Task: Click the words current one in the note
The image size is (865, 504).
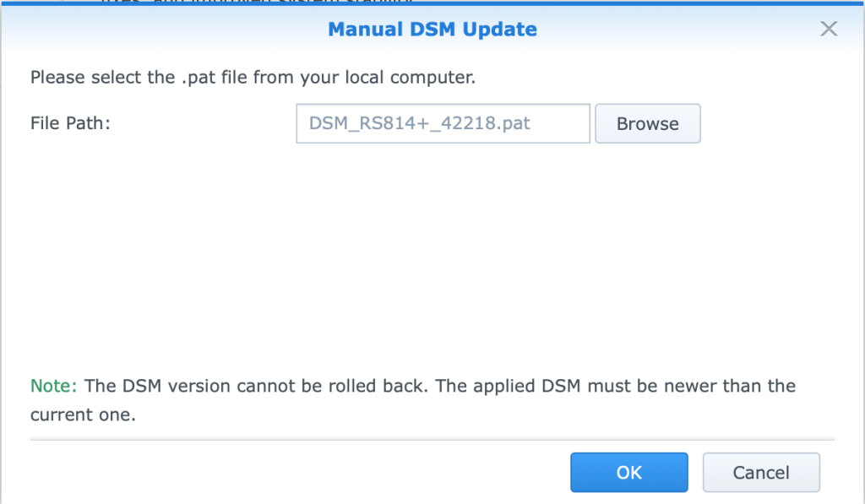Action: click(81, 415)
